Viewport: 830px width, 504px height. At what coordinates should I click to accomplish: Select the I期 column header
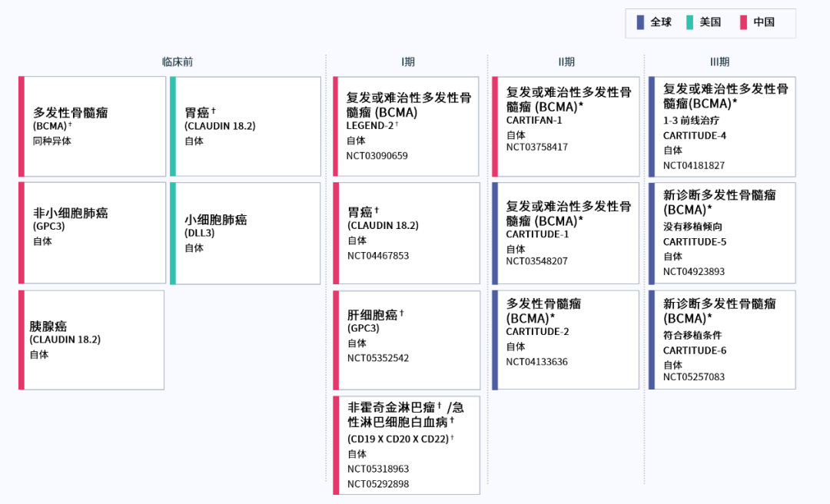pyautogui.click(x=407, y=62)
